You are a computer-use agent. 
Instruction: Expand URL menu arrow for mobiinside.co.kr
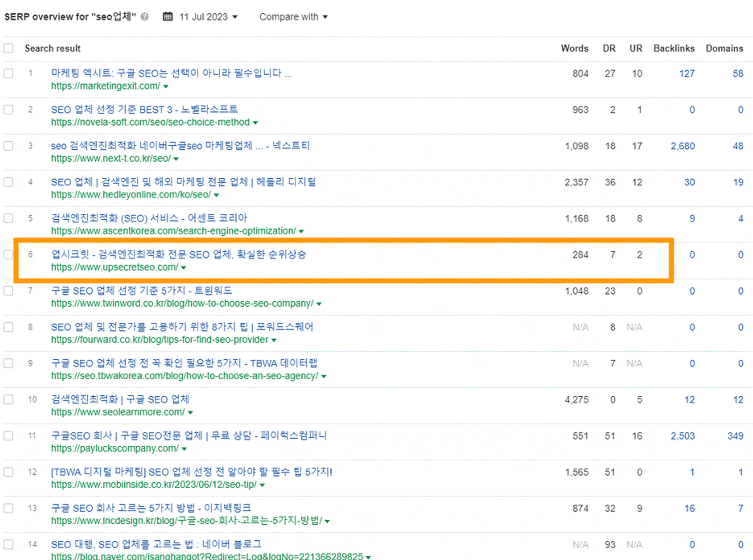pyautogui.click(x=262, y=485)
